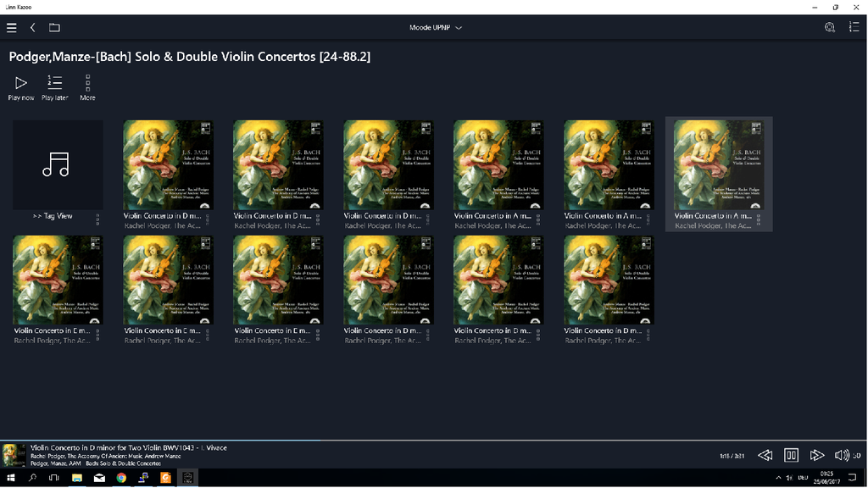Open the hamburger menu

(11, 27)
